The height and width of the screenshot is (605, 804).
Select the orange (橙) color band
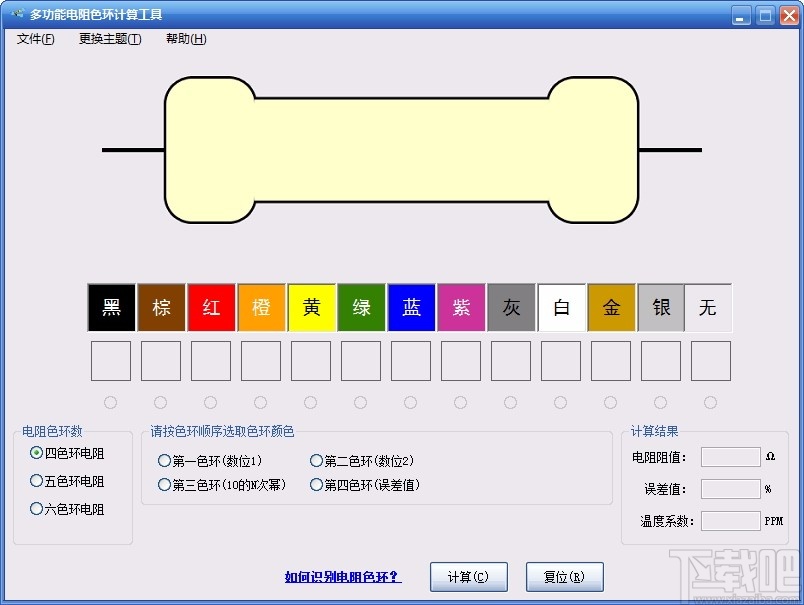tap(261, 307)
